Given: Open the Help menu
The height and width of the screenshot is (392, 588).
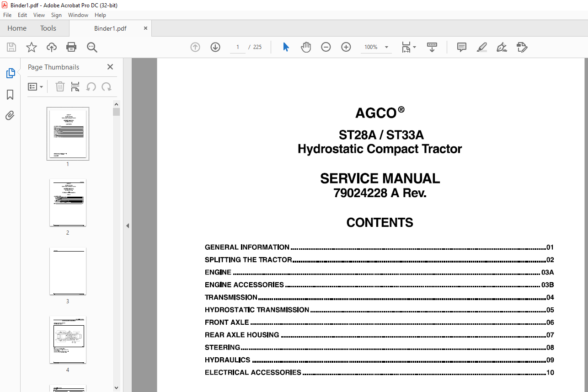Looking at the screenshot, I should tap(100, 15).
